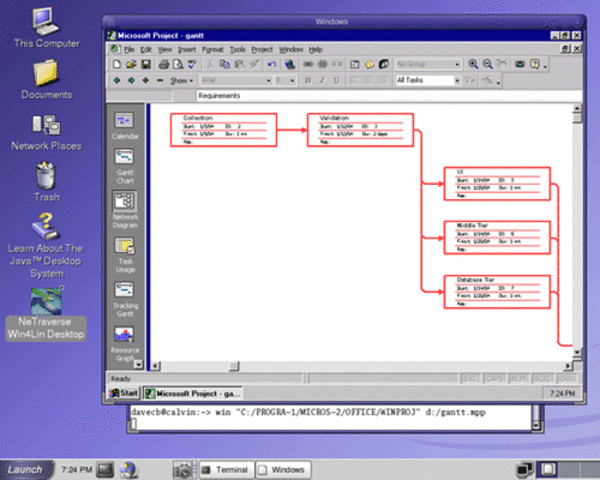
Task: Outdent the task using the first green arrow
Action: click(117, 80)
